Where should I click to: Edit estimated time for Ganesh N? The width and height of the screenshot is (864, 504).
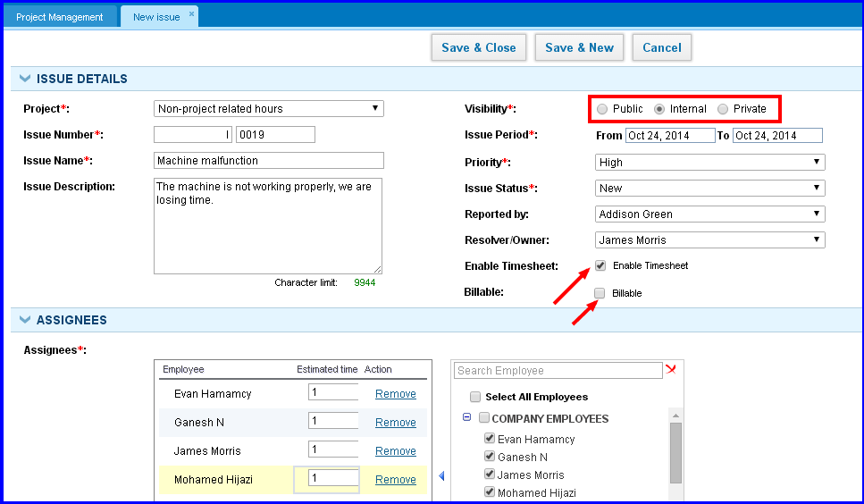[333, 421]
